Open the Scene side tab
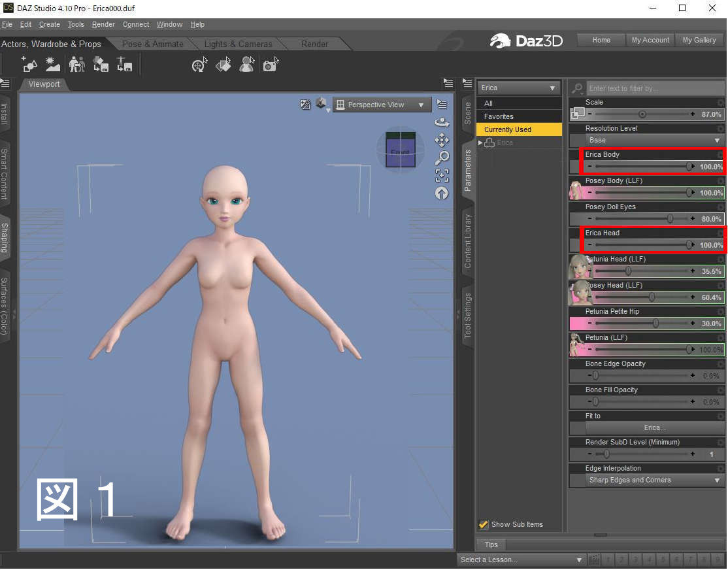Viewport: 728px width, 570px height. click(x=468, y=113)
